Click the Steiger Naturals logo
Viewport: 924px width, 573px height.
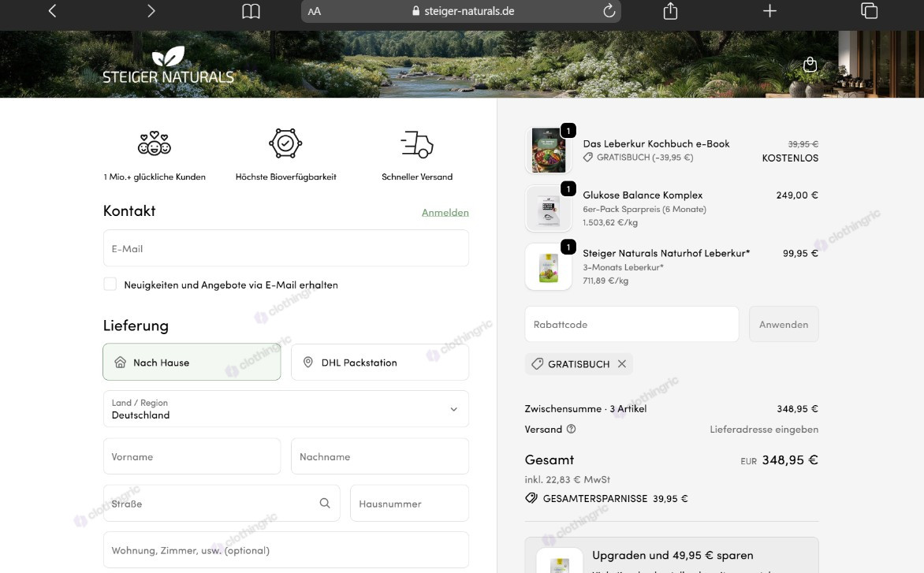(x=169, y=65)
